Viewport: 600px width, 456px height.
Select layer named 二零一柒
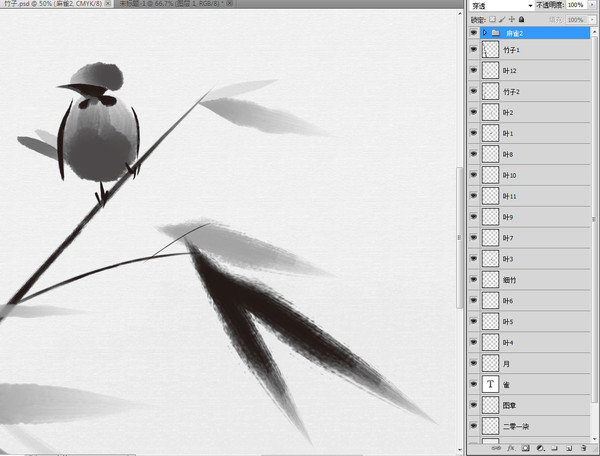[x=536, y=426]
